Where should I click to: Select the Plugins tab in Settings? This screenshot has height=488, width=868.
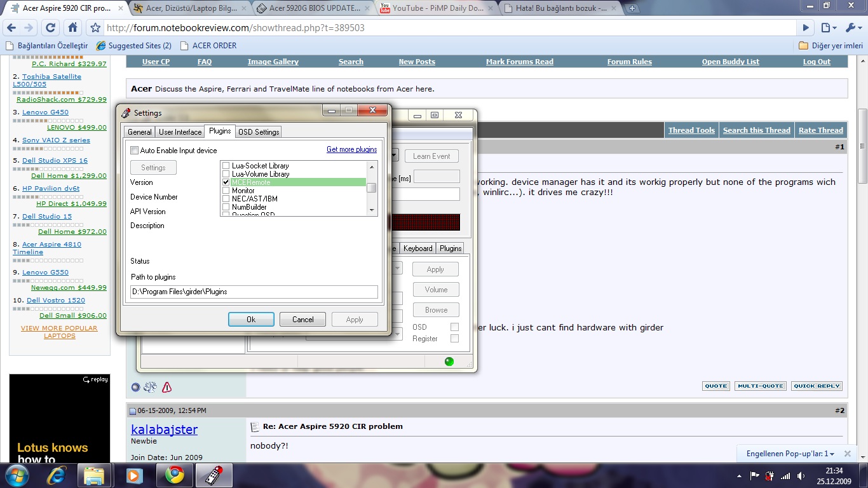pyautogui.click(x=220, y=131)
